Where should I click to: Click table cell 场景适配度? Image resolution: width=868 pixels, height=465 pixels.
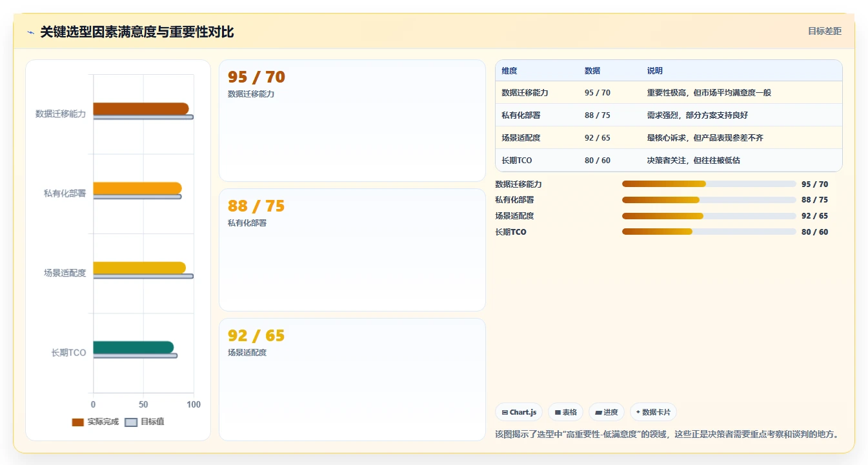(x=521, y=138)
